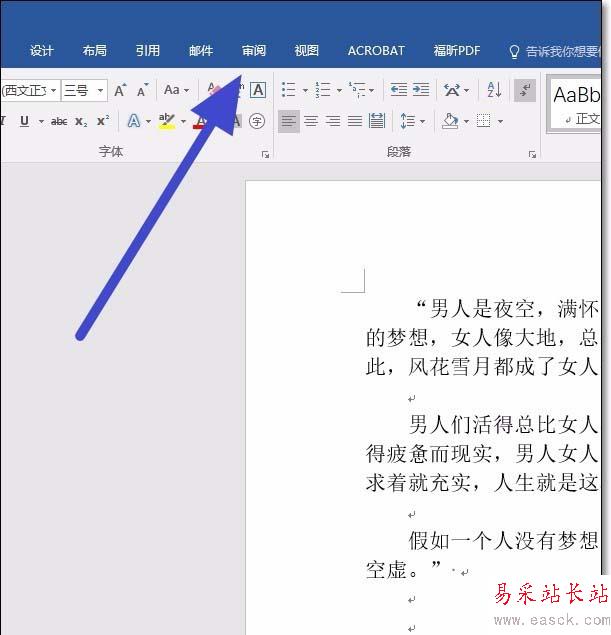Open the 布局 ribbon tab
This screenshot has height=635, width=611.
pos(94,51)
